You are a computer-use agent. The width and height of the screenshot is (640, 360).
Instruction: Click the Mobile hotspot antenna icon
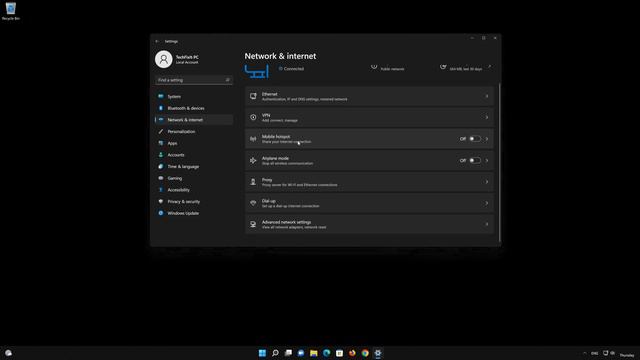(253, 139)
